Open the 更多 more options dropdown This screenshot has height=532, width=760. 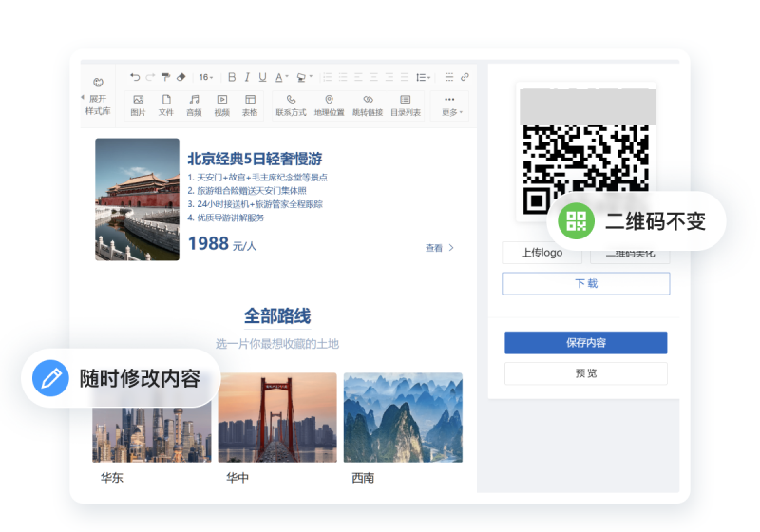451,105
